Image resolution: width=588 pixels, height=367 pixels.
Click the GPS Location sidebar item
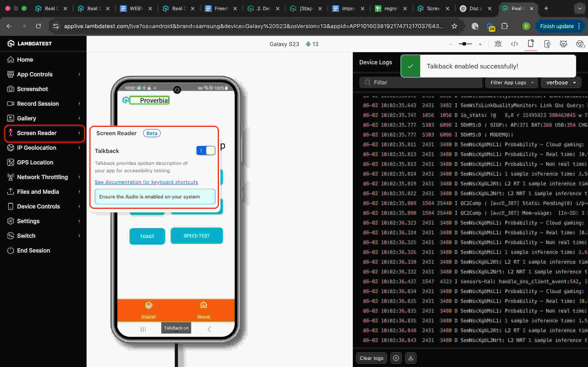(35, 162)
